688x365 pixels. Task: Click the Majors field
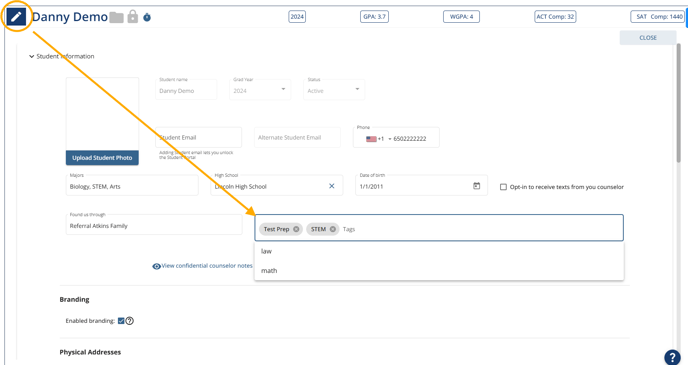click(x=132, y=185)
